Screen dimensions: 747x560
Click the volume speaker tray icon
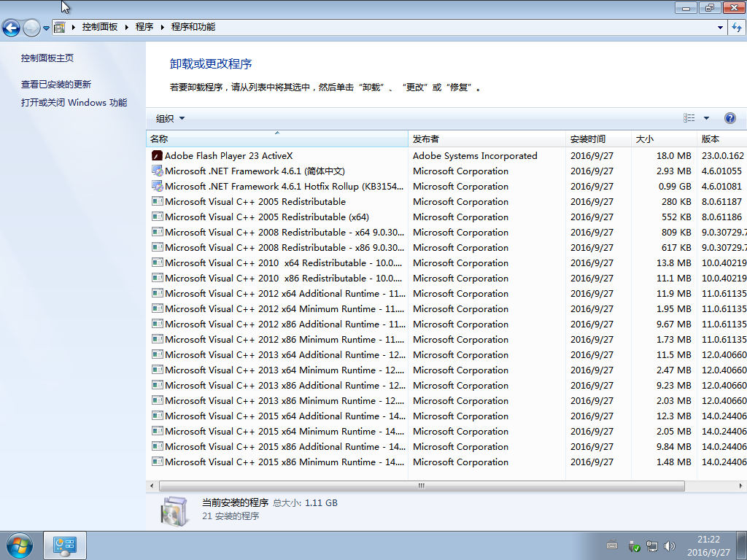[670, 546]
